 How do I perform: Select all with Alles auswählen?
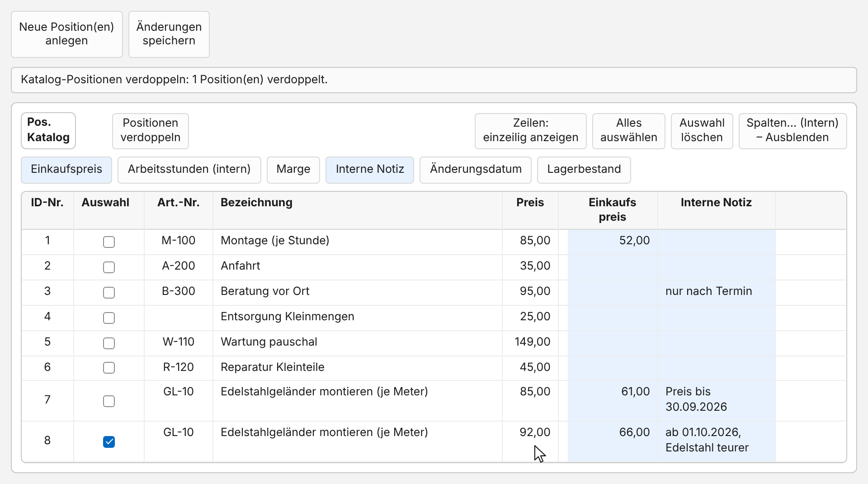coord(629,131)
